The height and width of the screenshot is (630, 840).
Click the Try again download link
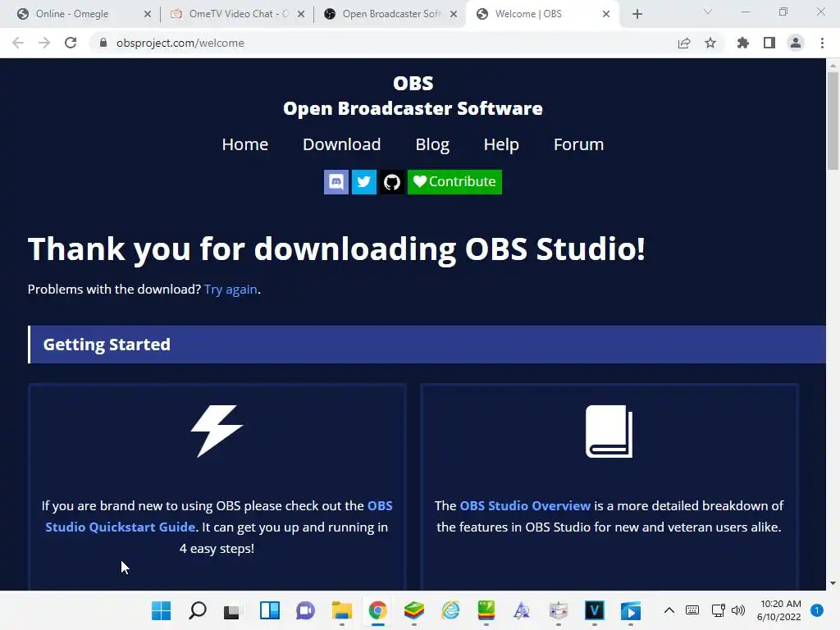coord(231,290)
